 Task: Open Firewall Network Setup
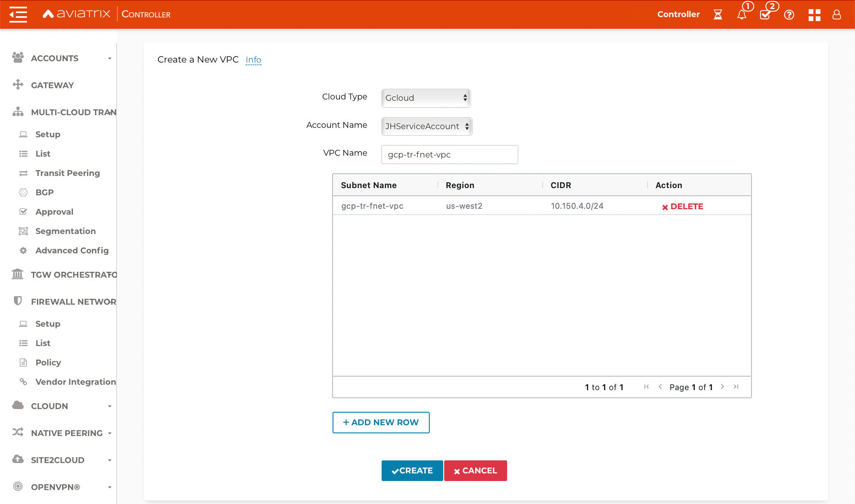pyautogui.click(x=48, y=324)
